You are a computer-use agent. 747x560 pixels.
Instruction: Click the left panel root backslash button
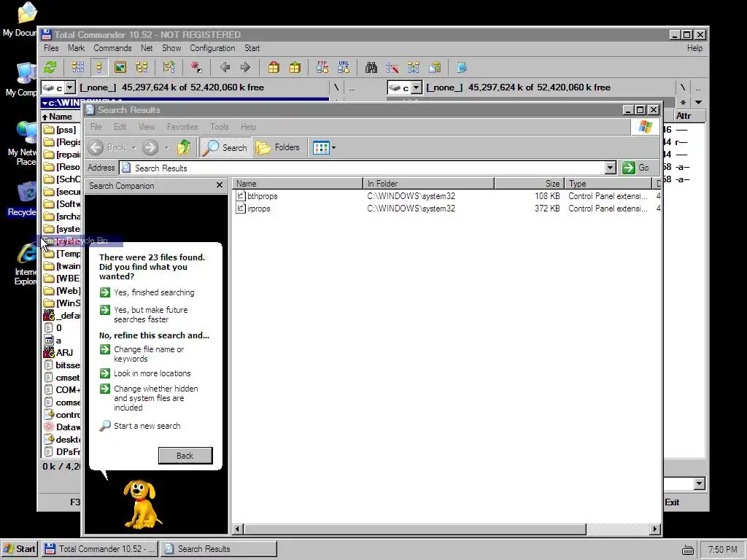336,87
